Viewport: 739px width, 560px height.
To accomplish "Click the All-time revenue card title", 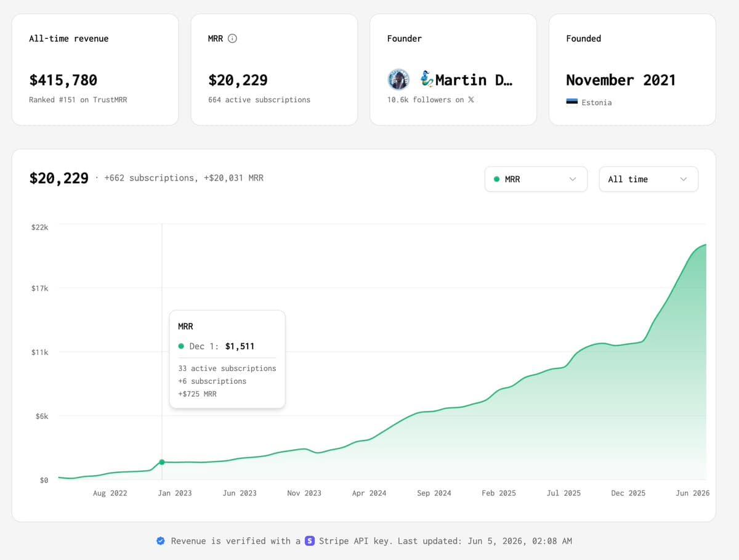I will tap(68, 38).
